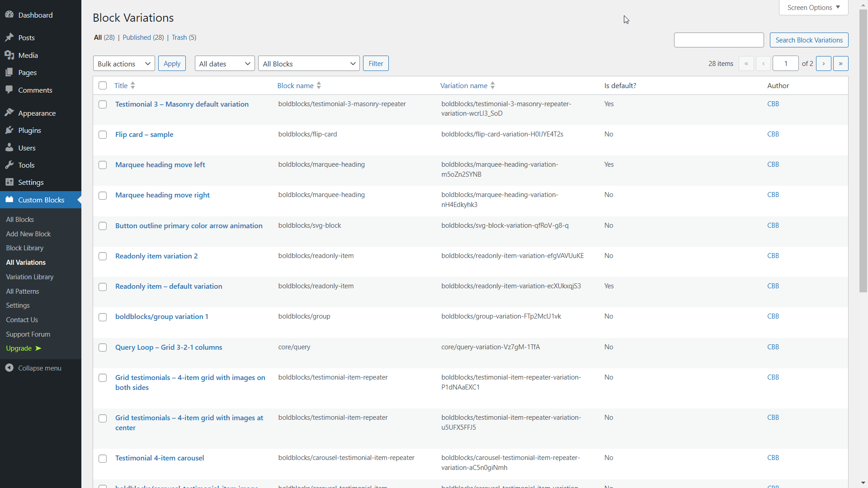The height and width of the screenshot is (488, 868).
Task: Sort by Variation name using sort arrows
Action: pyautogui.click(x=493, y=85)
